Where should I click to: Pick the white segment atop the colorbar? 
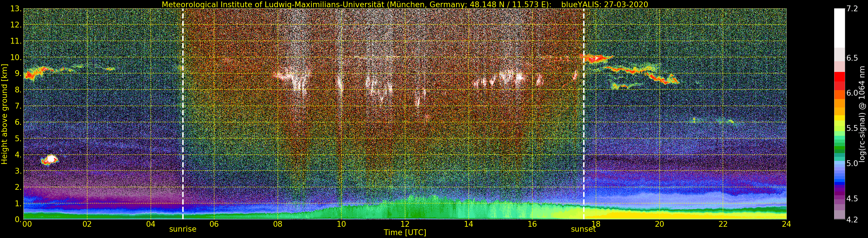[x=839, y=28]
